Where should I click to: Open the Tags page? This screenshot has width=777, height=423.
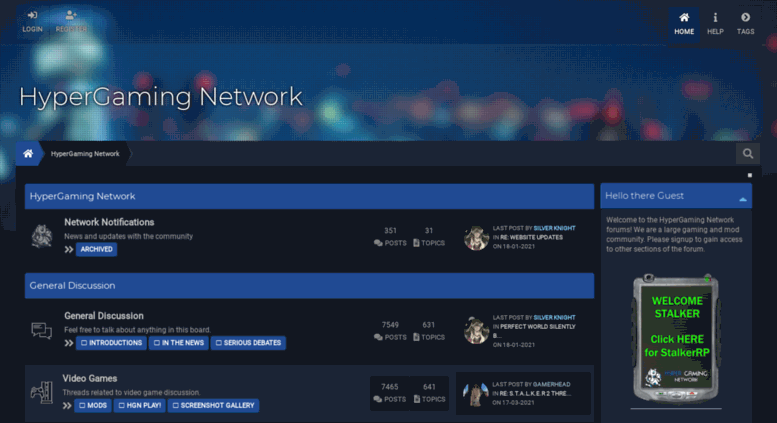click(745, 24)
